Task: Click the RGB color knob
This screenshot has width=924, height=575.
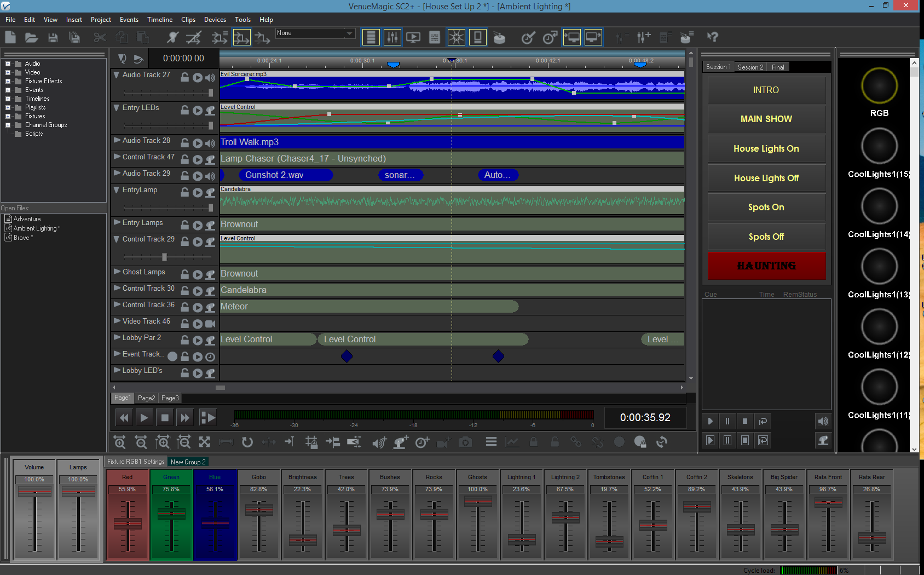Action: (879, 86)
